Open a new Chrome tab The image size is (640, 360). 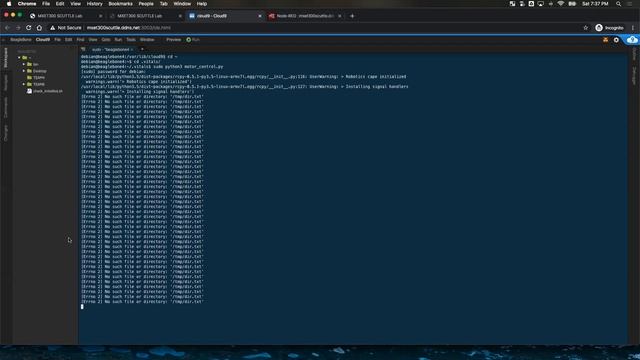pos(352,16)
